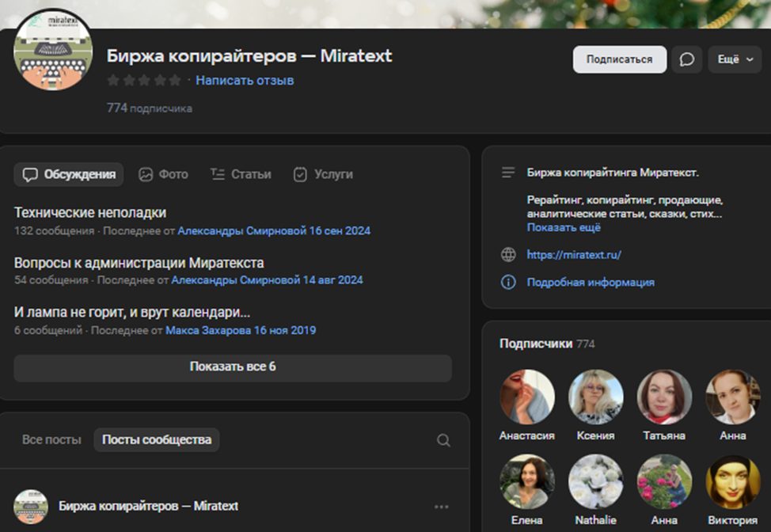The width and height of the screenshot is (771, 532).
Task: Open the Подробная информация link
Action: [591, 282]
